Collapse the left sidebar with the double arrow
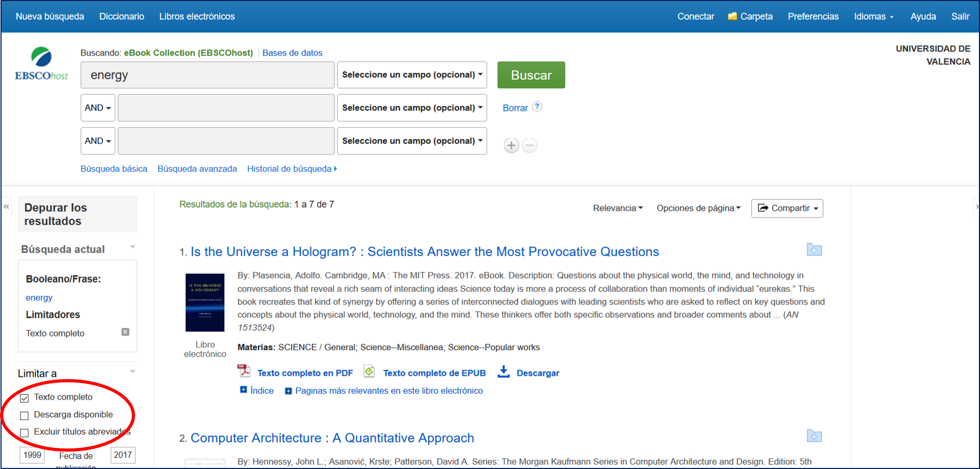980x469 pixels. [6, 207]
